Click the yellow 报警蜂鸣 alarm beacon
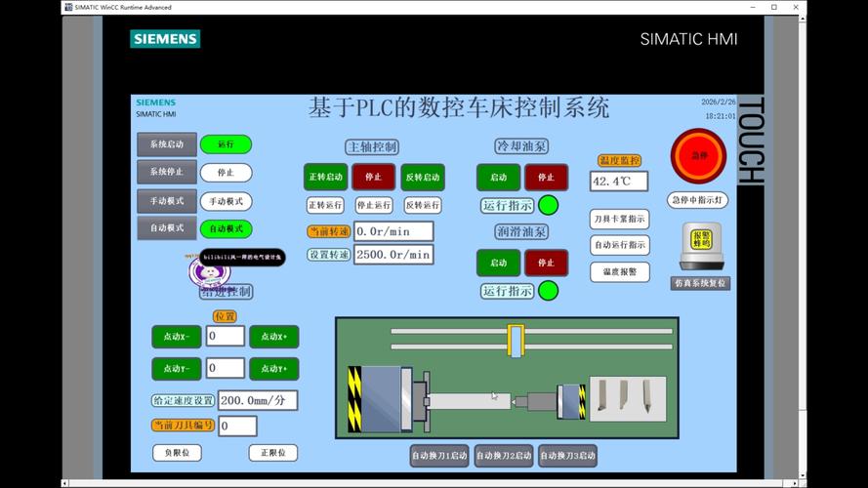The image size is (868, 488). 701,244
